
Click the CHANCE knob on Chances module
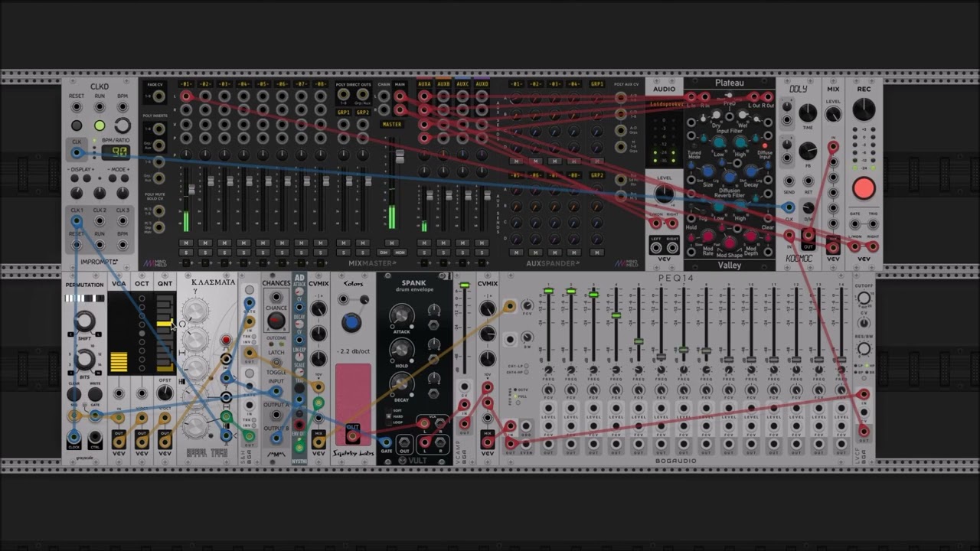coord(276,321)
